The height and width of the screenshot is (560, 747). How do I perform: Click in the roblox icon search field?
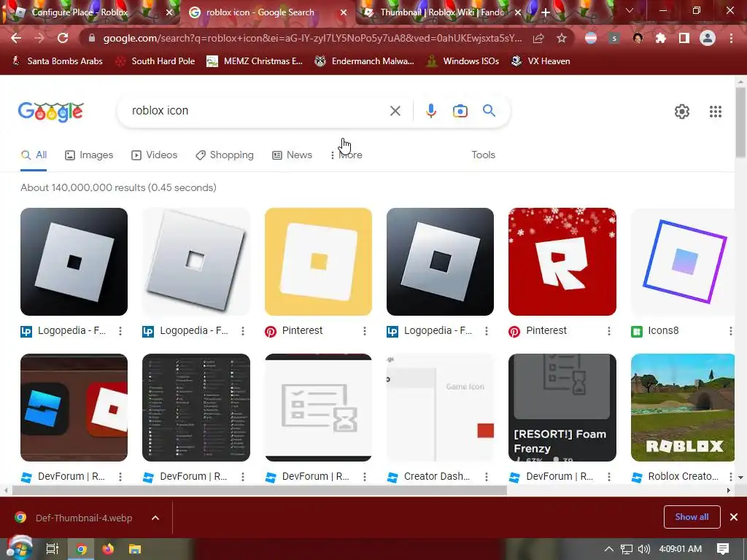point(258,111)
